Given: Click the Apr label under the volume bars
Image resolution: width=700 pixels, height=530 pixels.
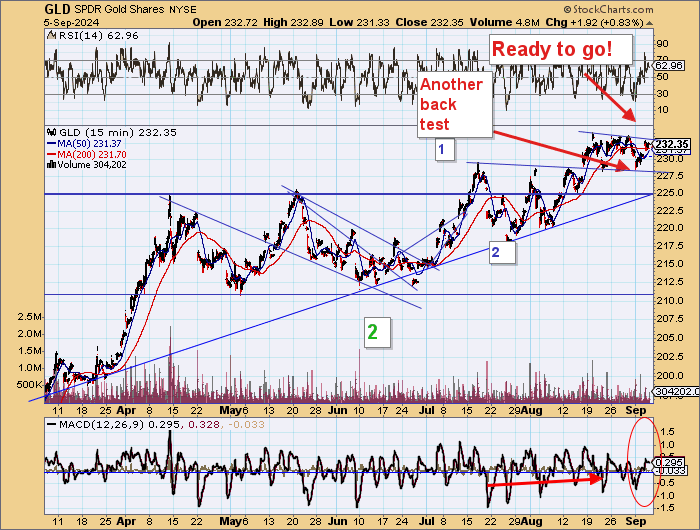Looking at the screenshot, I should [126, 410].
